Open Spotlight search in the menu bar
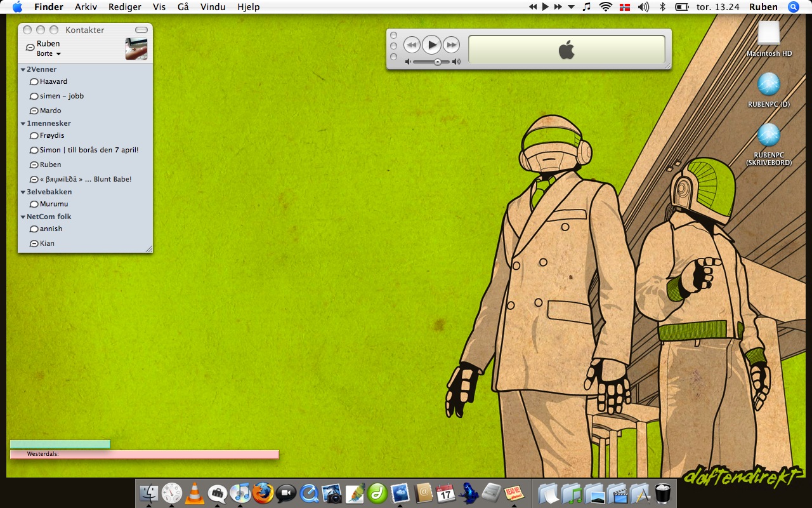812x508 pixels. [794, 7]
